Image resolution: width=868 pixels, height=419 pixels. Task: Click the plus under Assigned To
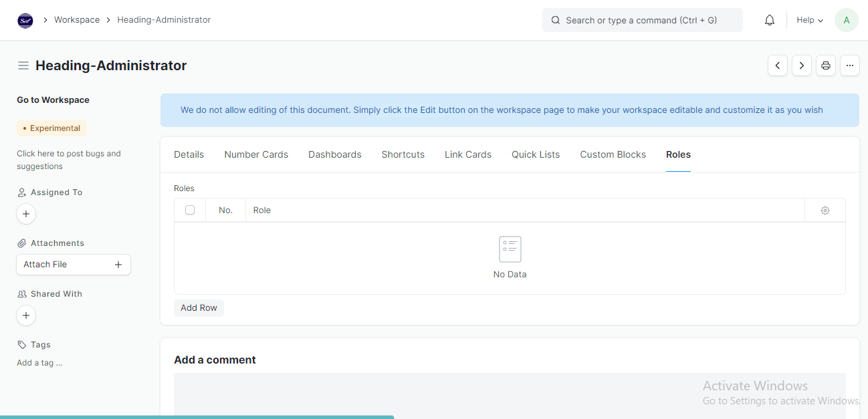(x=26, y=214)
